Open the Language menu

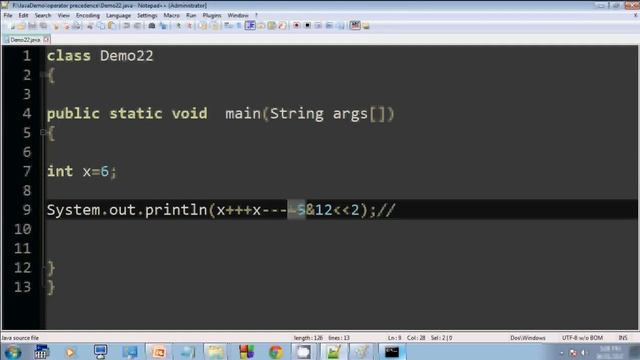pyautogui.click(x=118, y=15)
